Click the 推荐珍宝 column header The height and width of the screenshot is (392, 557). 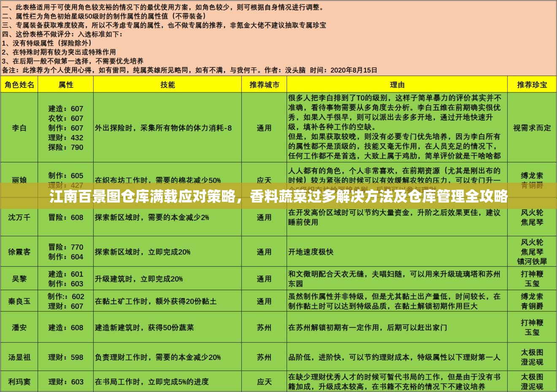point(532,85)
